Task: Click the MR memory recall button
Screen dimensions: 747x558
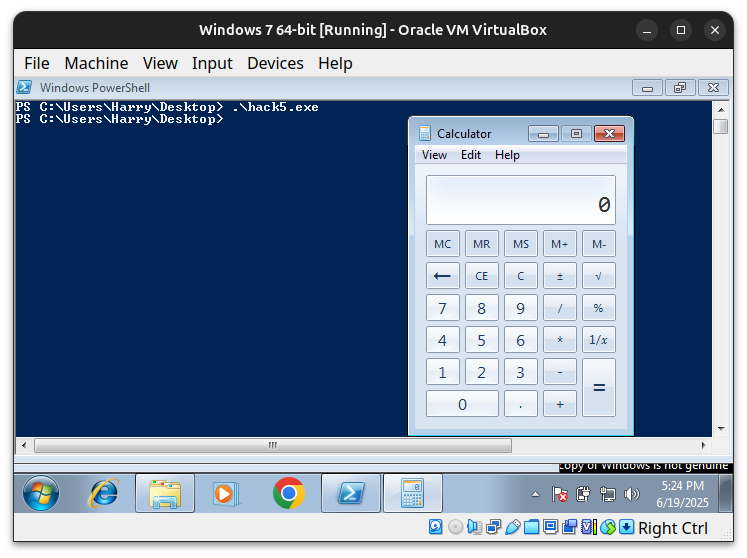Action: click(x=482, y=244)
